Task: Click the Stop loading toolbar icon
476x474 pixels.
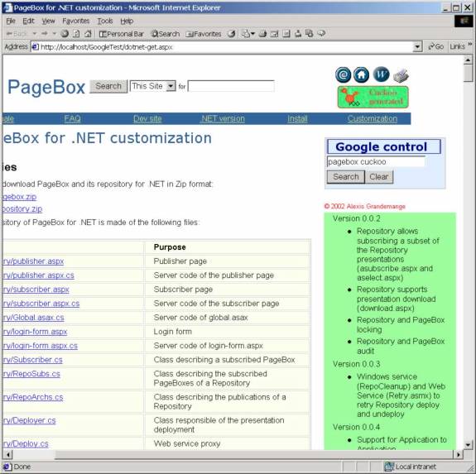Action: [65, 34]
